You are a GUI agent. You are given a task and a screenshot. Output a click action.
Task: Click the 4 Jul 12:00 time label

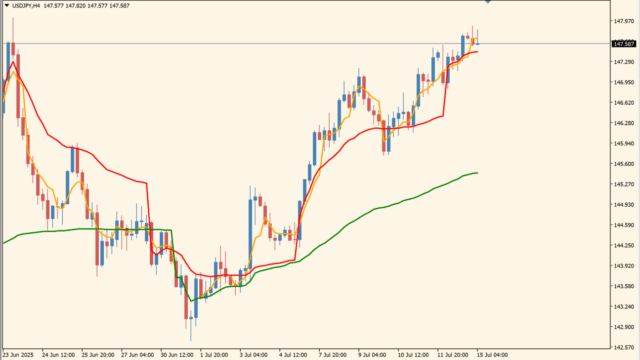point(293,355)
